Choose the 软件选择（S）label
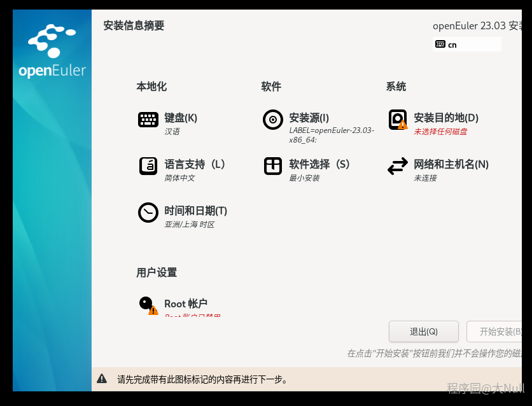532x406 pixels. tap(319, 164)
